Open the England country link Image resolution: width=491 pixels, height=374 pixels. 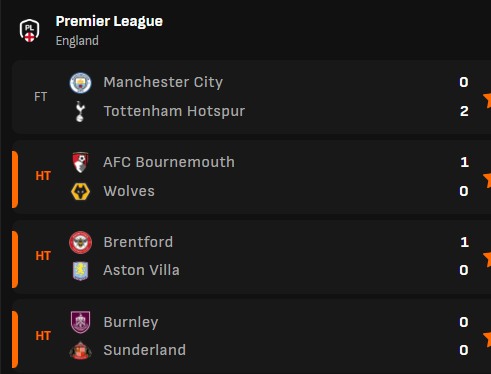[x=77, y=41]
